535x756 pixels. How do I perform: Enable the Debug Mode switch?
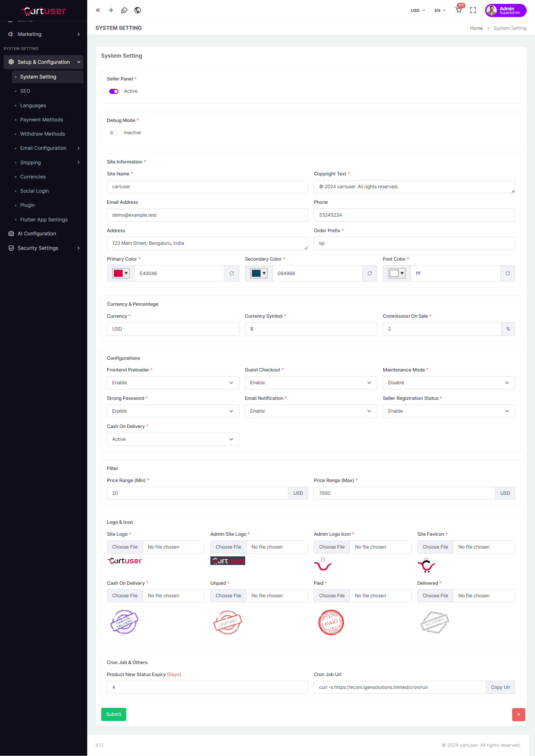tap(114, 133)
